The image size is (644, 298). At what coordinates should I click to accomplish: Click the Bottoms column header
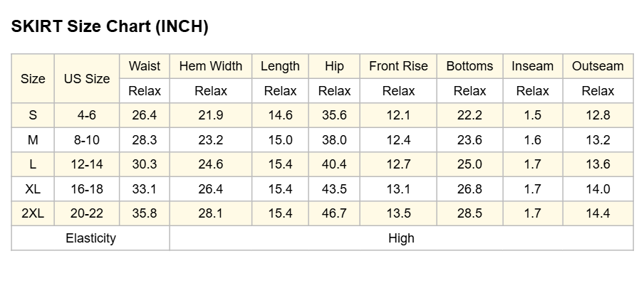coord(470,66)
